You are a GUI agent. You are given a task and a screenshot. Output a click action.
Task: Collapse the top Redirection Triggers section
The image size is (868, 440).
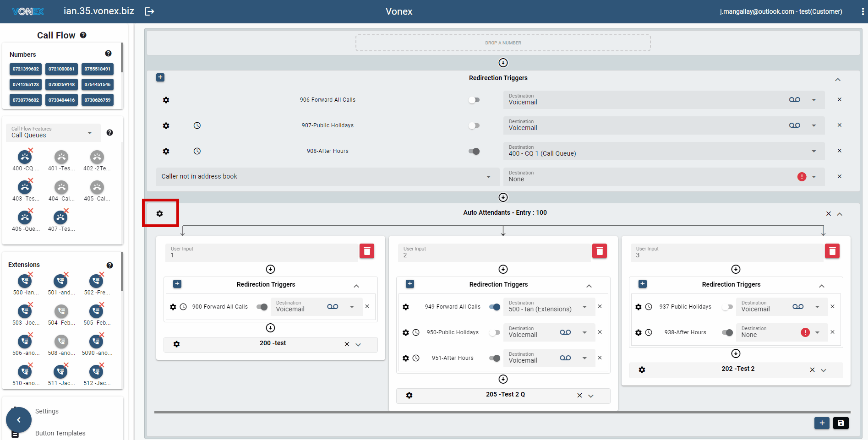click(837, 80)
